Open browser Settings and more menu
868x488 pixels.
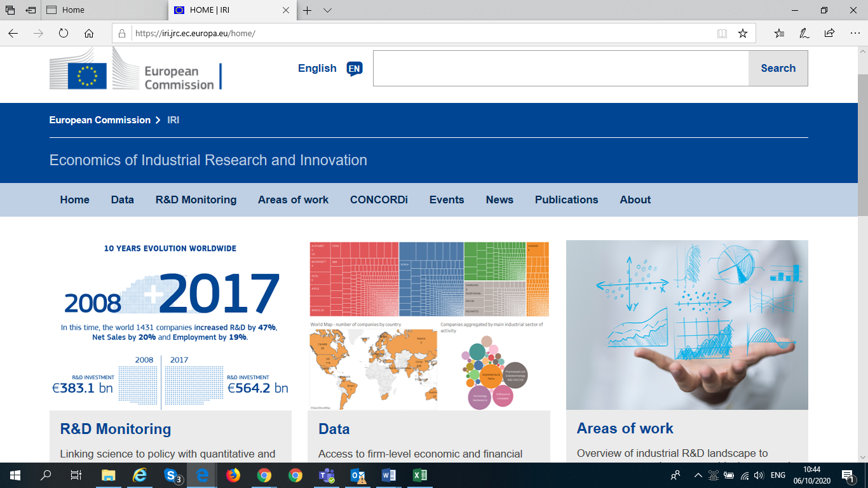pos(853,33)
